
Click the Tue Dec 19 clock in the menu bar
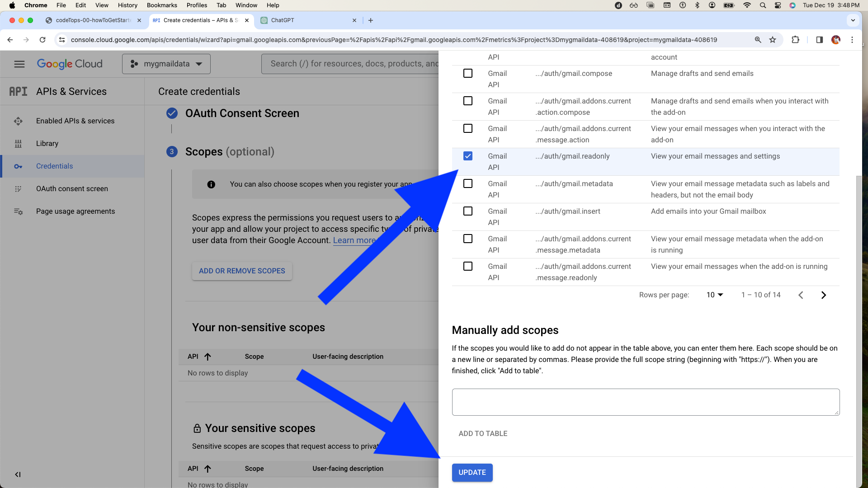pos(831,5)
